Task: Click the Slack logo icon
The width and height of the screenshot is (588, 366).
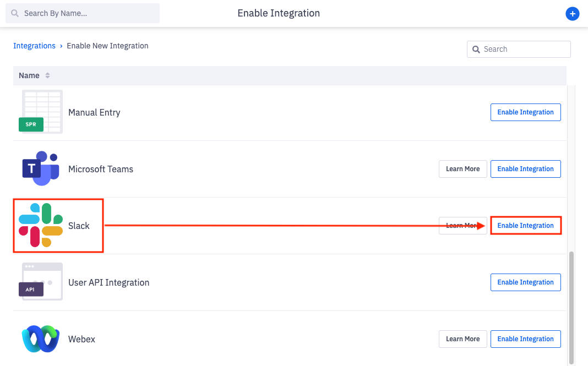Action: [x=40, y=226]
